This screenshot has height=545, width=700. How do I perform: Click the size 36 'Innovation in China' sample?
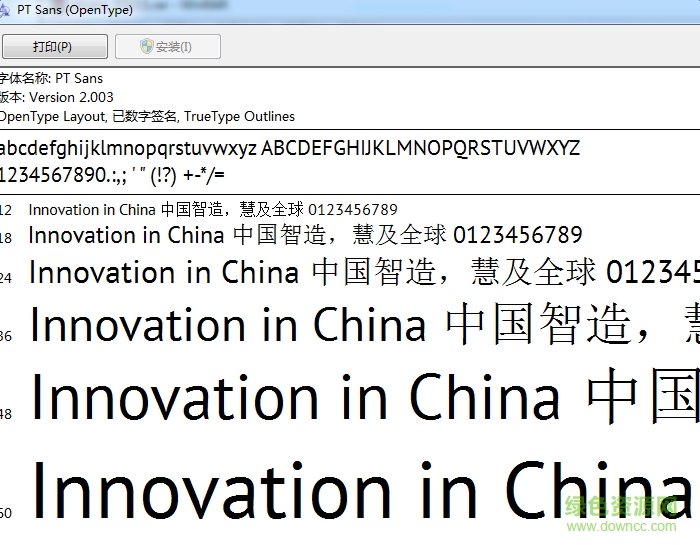[364, 325]
